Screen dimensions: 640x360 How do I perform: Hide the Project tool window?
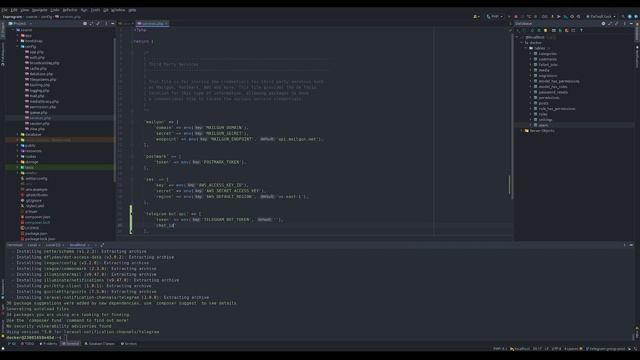coord(113,24)
